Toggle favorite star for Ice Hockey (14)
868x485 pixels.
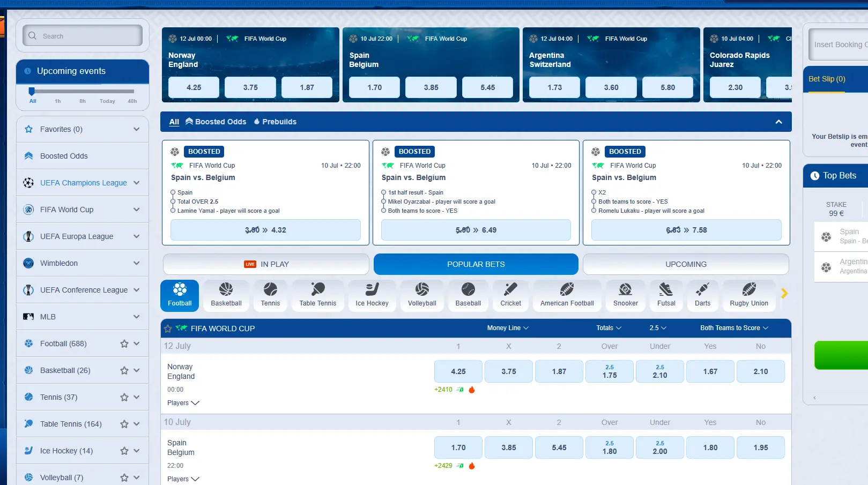pos(124,451)
